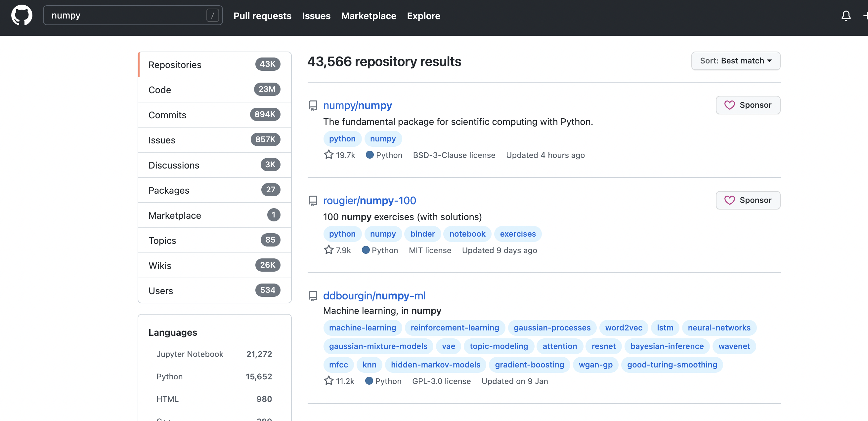Click the heart icon on numpy/numpy Sponsor button

click(729, 105)
